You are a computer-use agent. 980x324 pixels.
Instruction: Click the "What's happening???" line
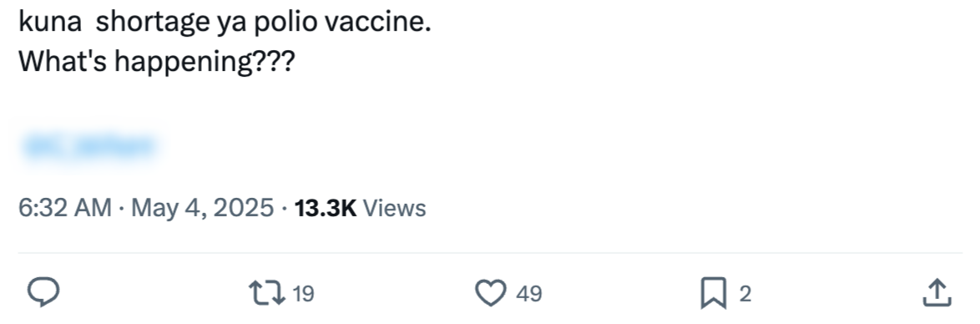tap(156, 63)
